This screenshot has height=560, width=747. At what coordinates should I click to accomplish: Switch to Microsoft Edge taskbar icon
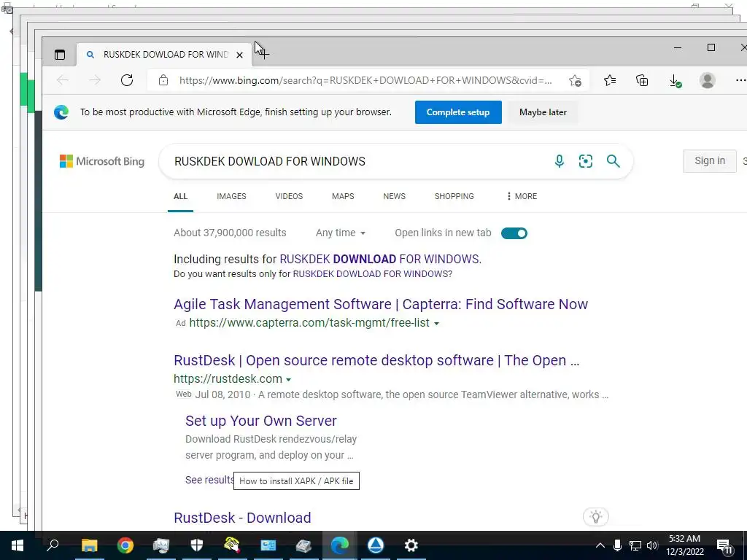pos(340,545)
